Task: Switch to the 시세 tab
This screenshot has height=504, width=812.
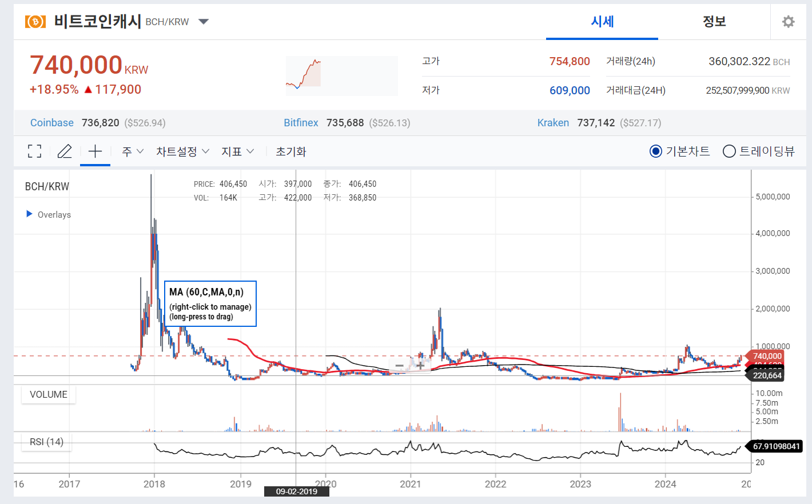Action: tap(602, 22)
